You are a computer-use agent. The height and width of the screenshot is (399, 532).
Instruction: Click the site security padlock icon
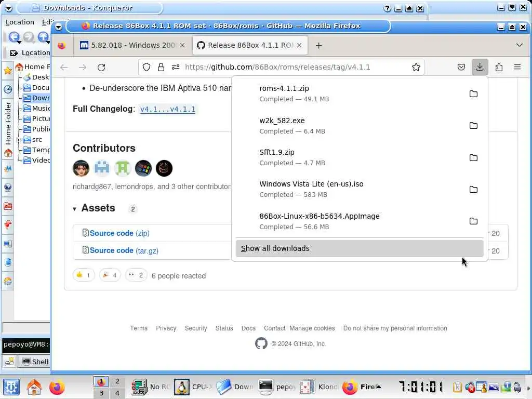click(161, 67)
